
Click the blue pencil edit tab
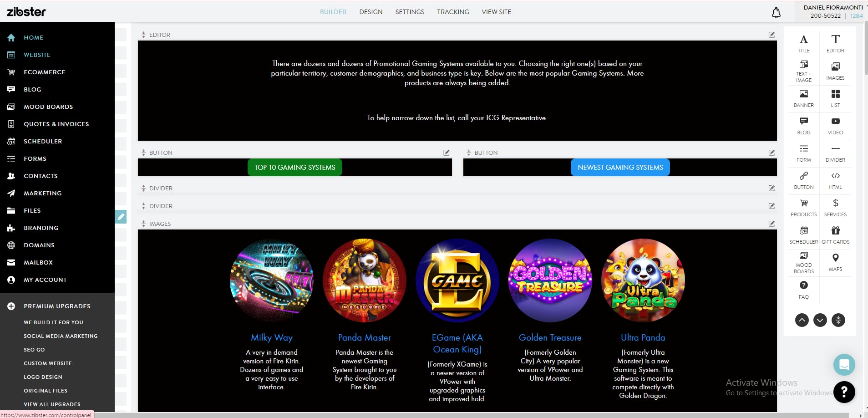point(121,217)
